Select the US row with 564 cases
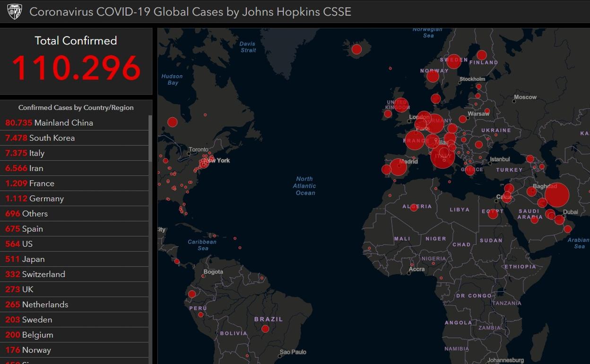The height and width of the screenshot is (364, 590). coord(74,244)
